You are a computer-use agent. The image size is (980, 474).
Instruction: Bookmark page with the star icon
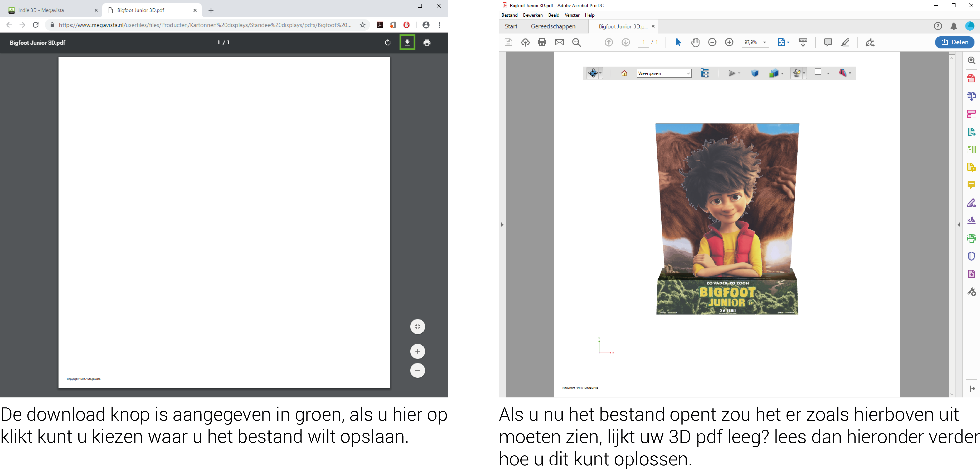pyautogui.click(x=363, y=25)
